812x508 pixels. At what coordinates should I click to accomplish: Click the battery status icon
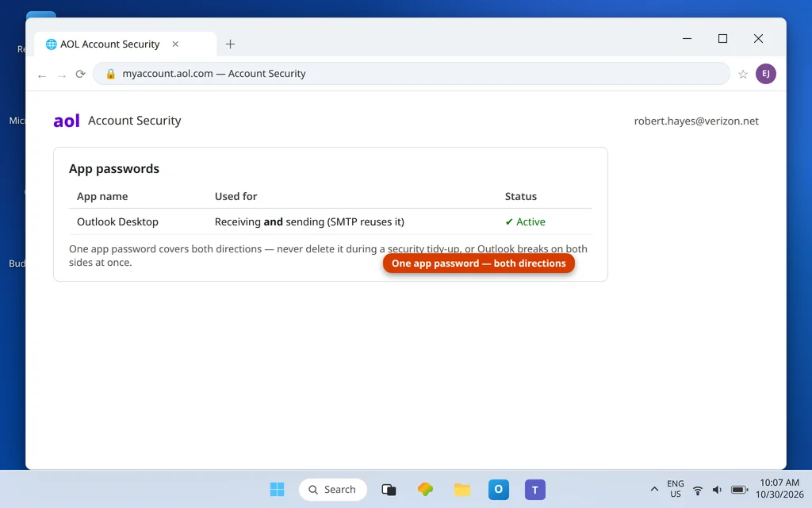pos(739,490)
